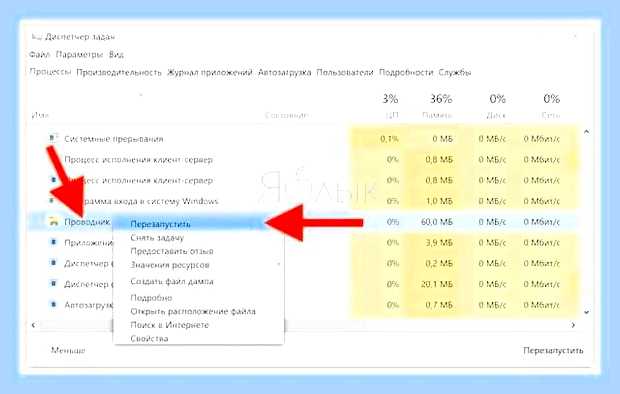Select the Проводник process name
Viewport: 620px width, 394px height.
pos(87,222)
